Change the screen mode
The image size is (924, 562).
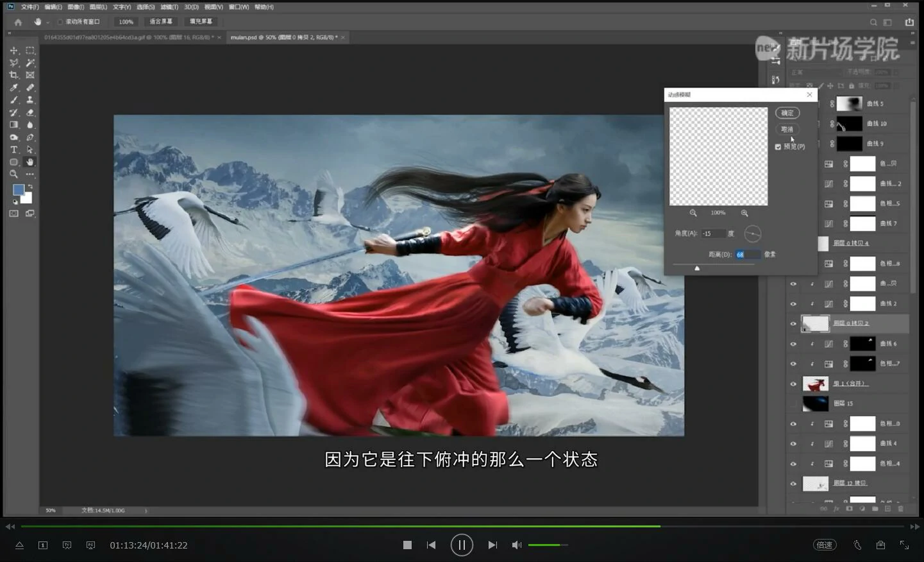click(30, 214)
